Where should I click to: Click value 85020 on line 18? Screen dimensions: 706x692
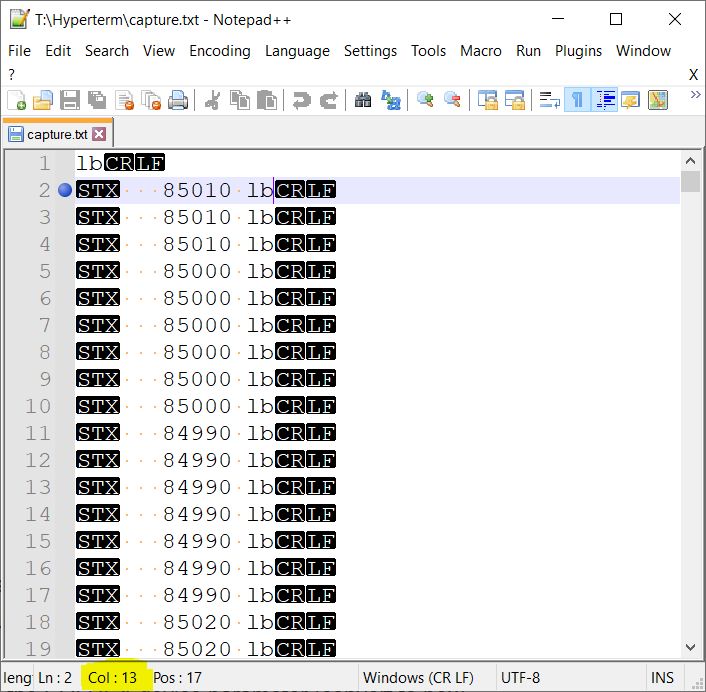(x=197, y=623)
